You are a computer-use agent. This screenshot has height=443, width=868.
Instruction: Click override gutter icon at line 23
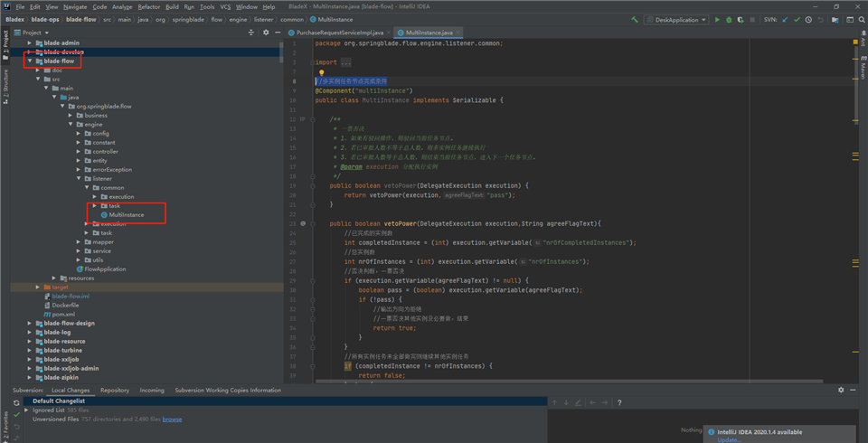[x=303, y=223]
